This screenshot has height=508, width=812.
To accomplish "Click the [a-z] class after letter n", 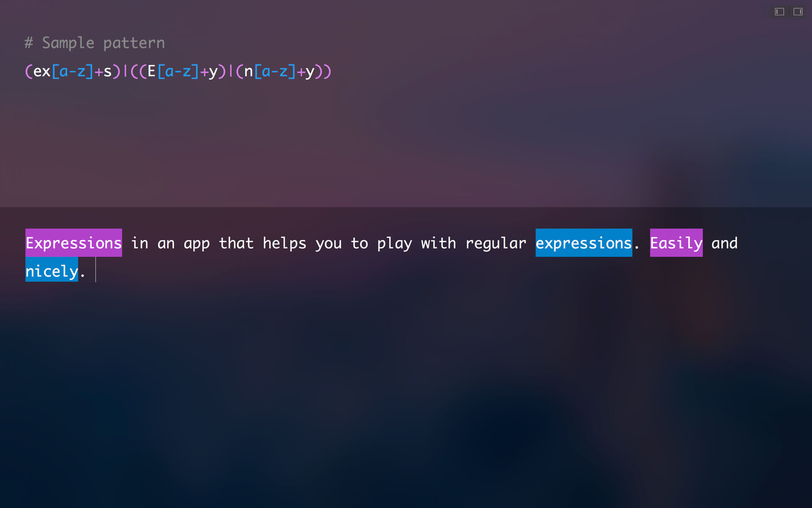I will point(275,71).
